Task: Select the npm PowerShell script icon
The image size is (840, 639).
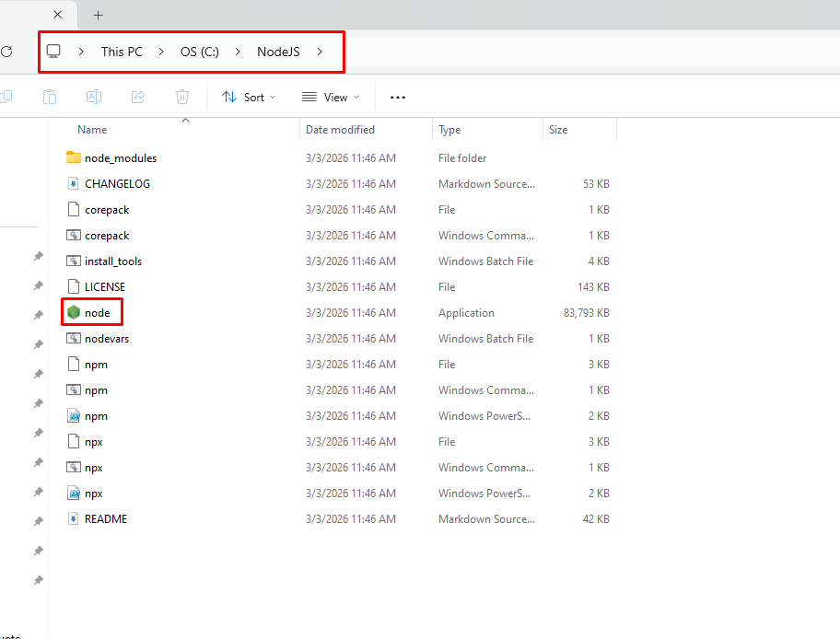Action: coord(74,415)
